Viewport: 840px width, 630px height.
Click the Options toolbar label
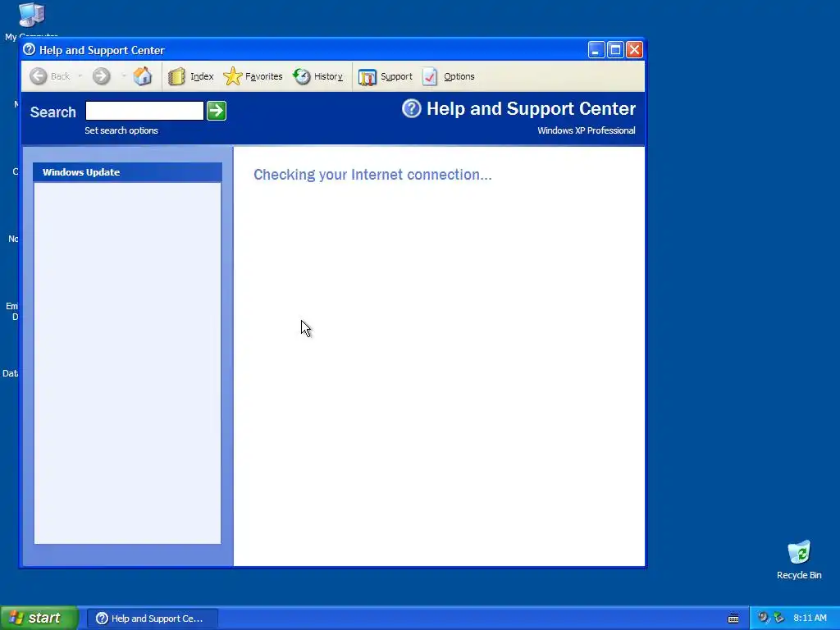click(x=459, y=76)
